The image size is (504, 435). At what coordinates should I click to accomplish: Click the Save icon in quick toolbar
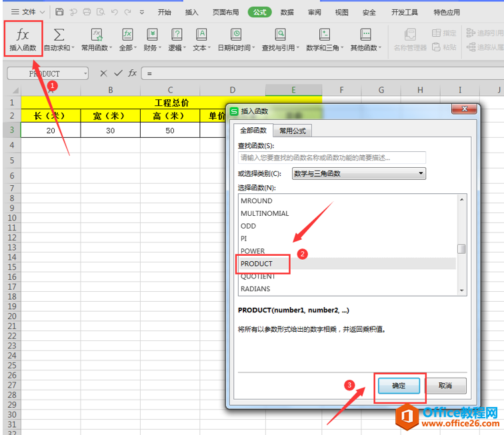[x=59, y=12]
